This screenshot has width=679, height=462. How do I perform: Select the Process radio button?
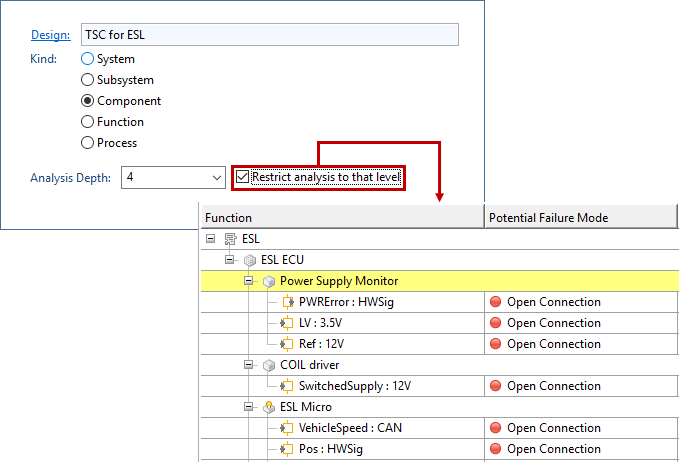tap(87, 142)
